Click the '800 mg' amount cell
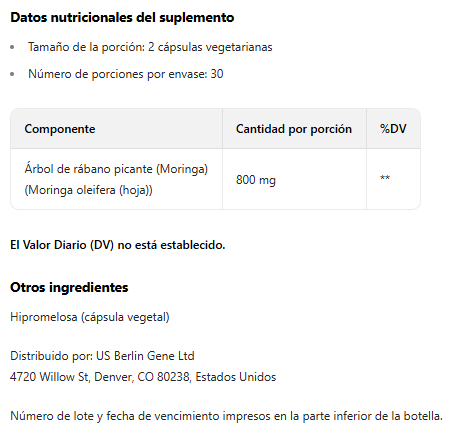This screenshot has height=434, width=469. pyautogui.click(x=256, y=180)
